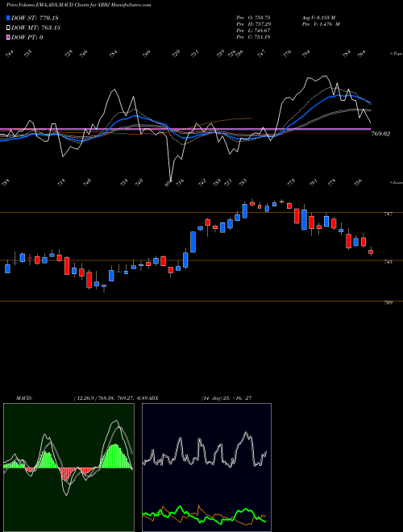Click the 'Pre L: 748.67' value
The image size is (403, 532).
(x=253, y=31)
